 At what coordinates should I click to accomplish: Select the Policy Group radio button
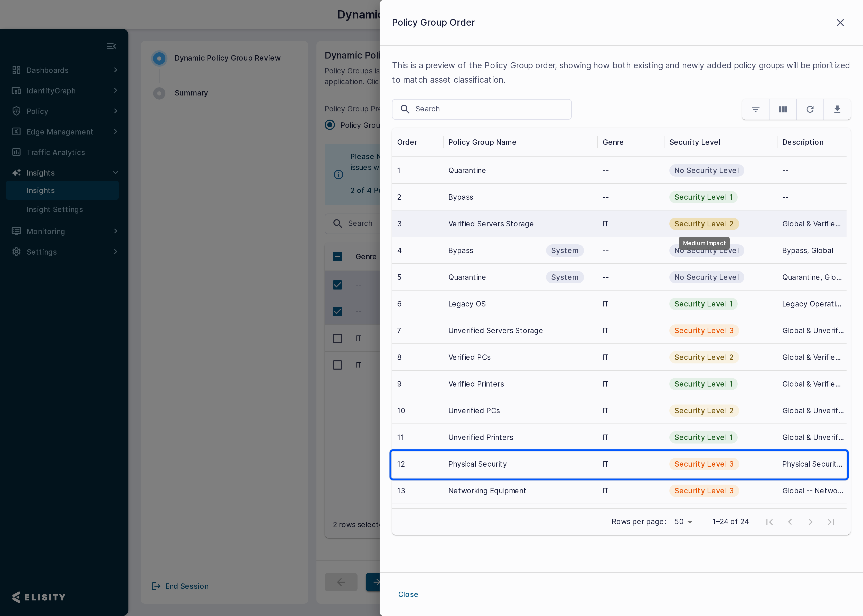pyautogui.click(x=330, y=125)
